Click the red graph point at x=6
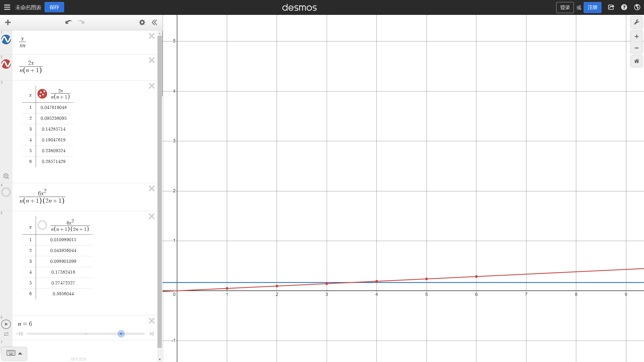 [x=476, y=277]
